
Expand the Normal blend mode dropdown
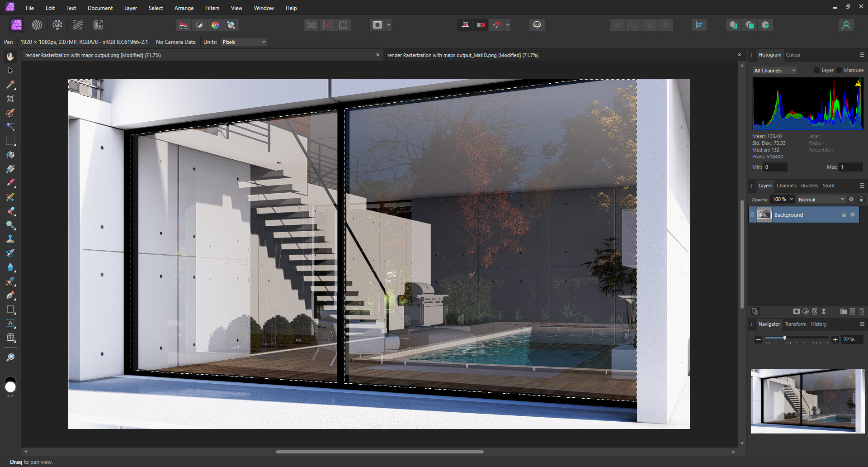pyautogui.click(x=821, y=200)
